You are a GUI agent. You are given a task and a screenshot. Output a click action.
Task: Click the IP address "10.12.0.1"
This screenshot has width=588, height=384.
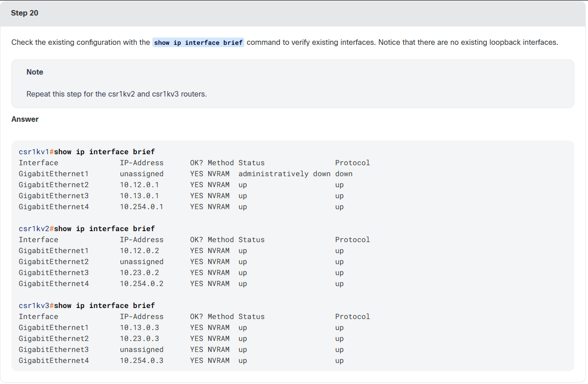tap(140, 185)
